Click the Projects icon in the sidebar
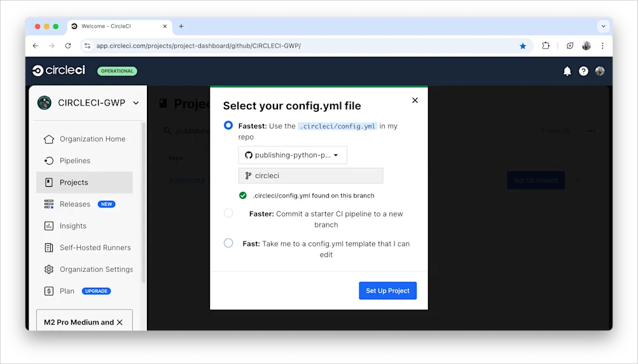The height and width of the screenshot is (364, 638). coord(49,182)
